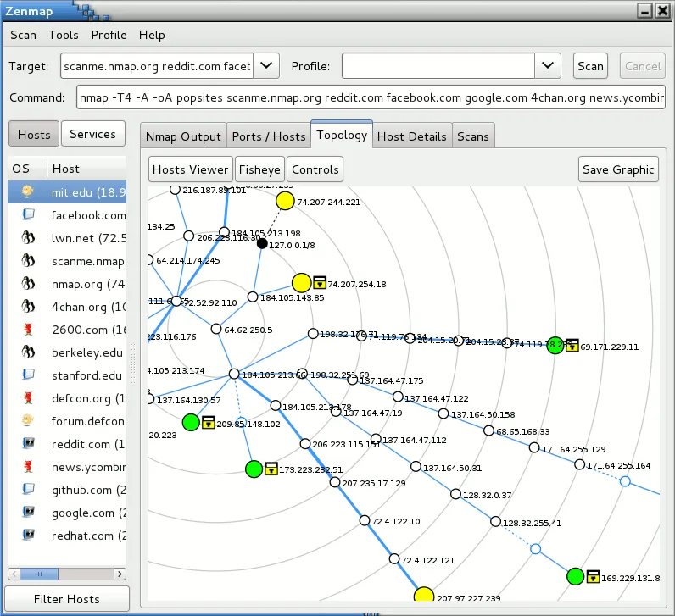
Task: Click in the Command text field
Action: click(x=371, y=97)
